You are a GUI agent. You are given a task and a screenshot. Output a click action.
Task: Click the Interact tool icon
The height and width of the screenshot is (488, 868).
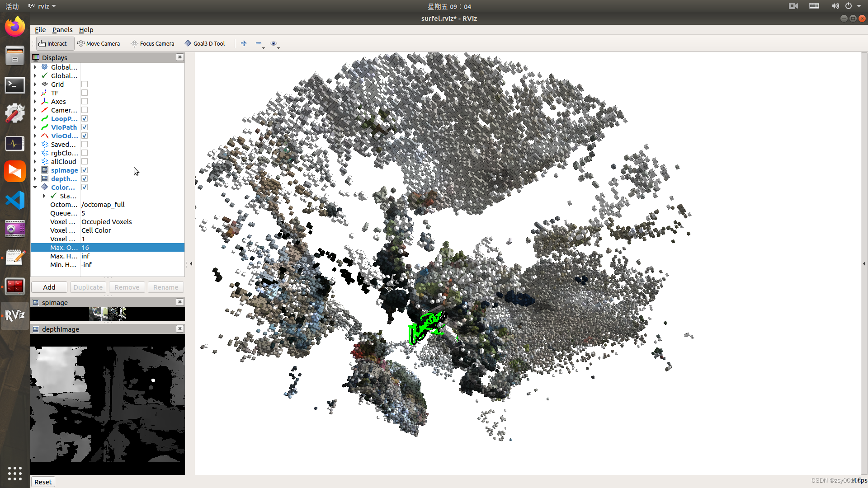click(x=42, y=43)
